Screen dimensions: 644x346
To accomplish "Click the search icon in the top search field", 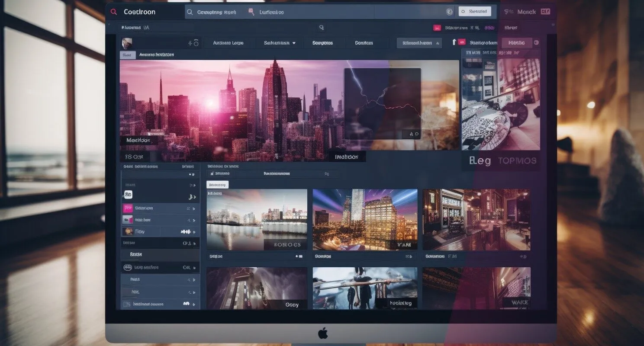I will (190, 12).
